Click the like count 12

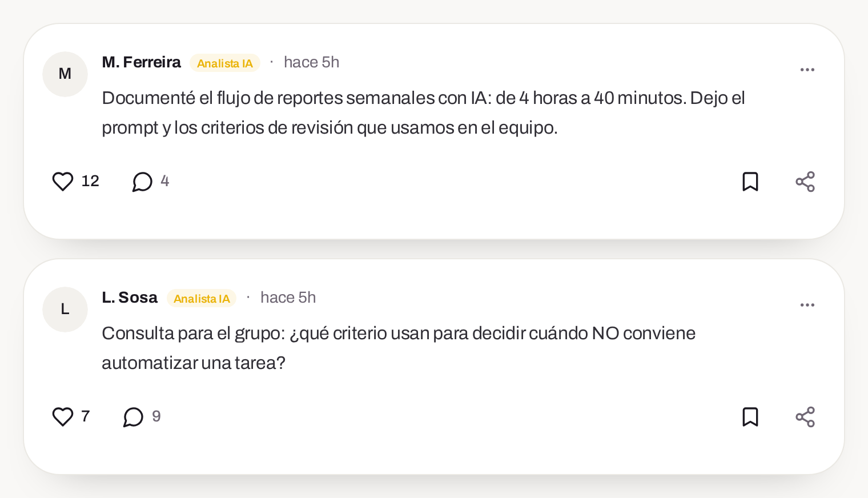point(90,181)
